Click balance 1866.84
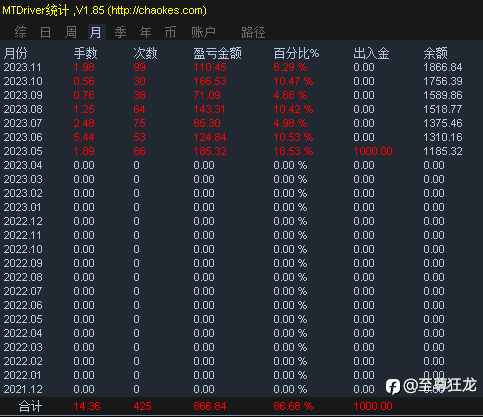The width and height of the screenshot is (483, 417). click(x=443, y=67)
